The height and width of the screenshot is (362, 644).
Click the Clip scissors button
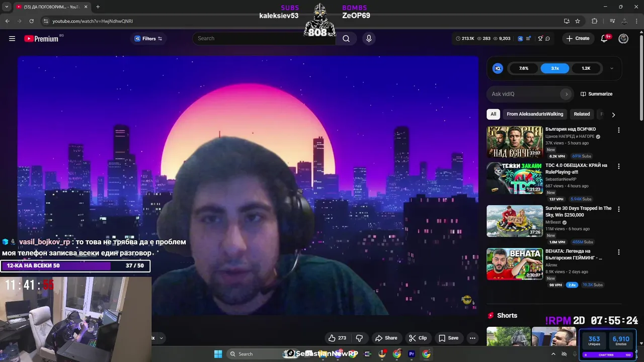coord(418,338)
